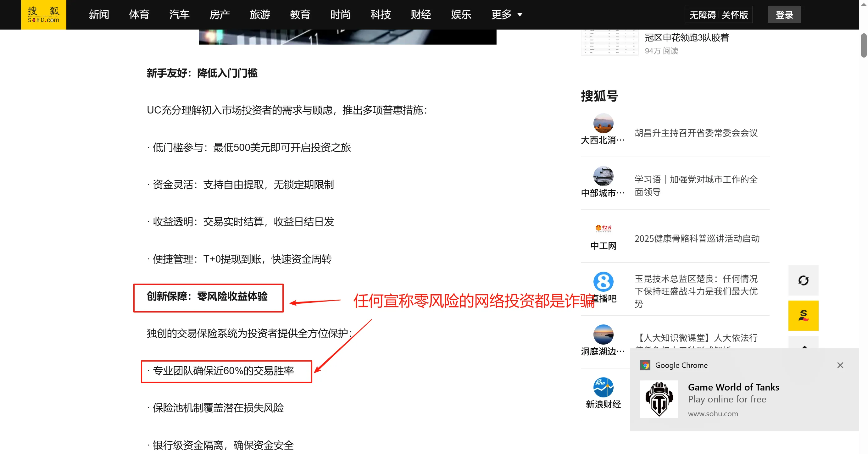The height and width of the screenshot is (454, 868).
Task: Click the 中工网 account name label
Action: coord(603,246)
